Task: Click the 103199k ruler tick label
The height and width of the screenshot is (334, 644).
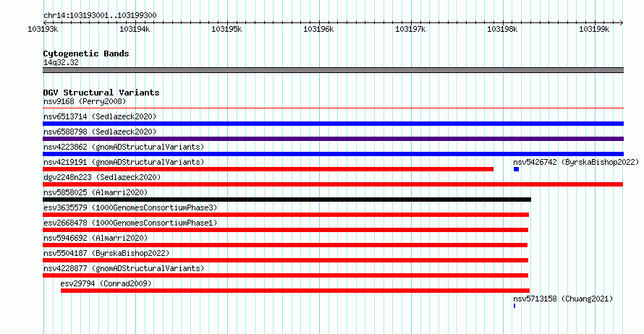Action: (x=594, y=29)
